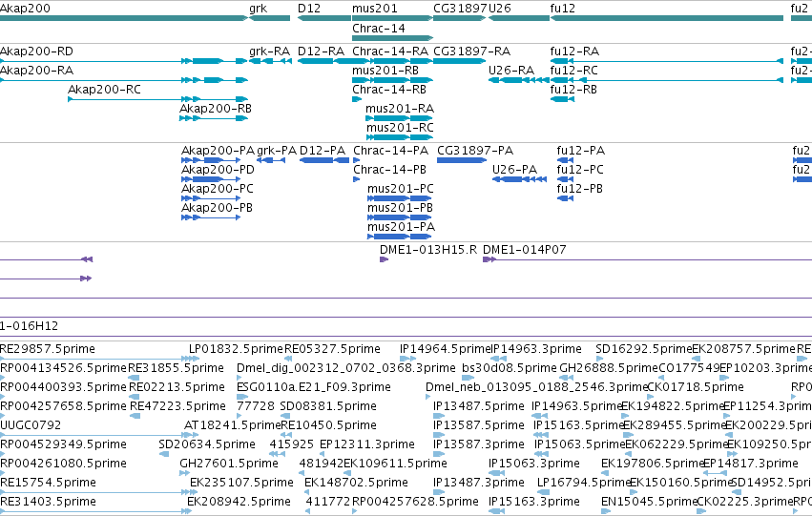Viewport: 812px width, 516px height.
Task: Select EST RE29857.5prime
Action: (x=48, y=349)
